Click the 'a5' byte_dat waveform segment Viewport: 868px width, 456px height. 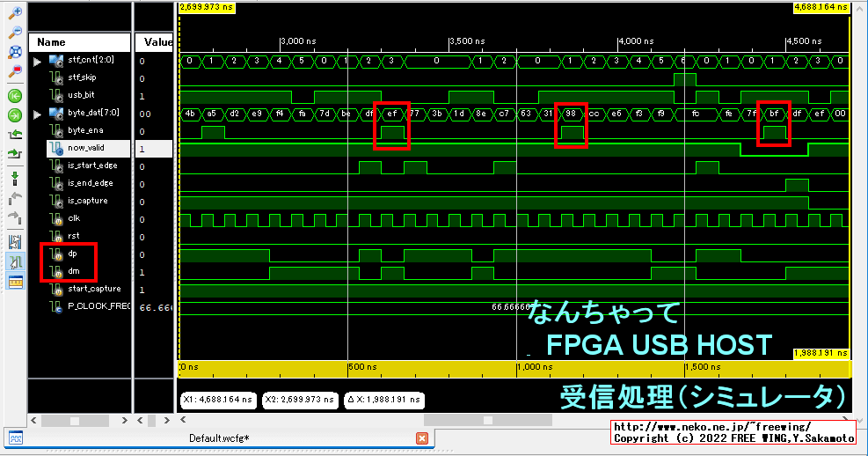[x=211, y=114]
